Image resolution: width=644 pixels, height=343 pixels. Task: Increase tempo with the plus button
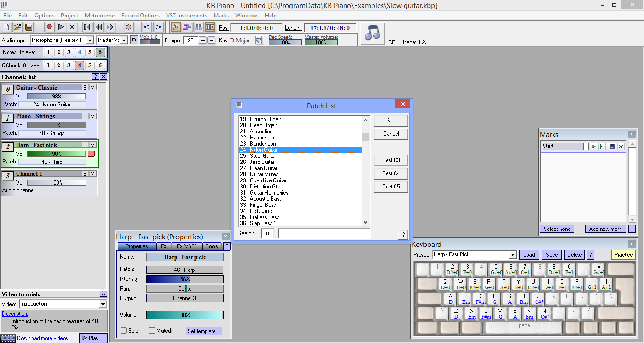coord(203,41)
